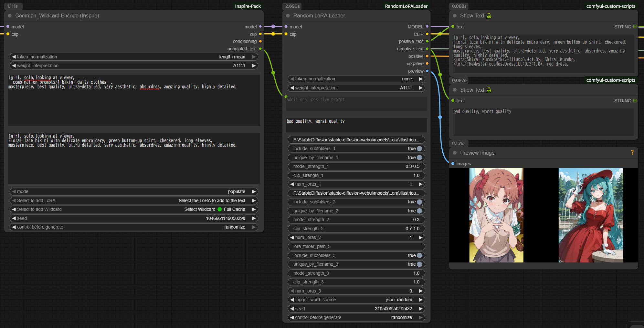Click the model input port on Common_Wildcard Encode node
This screenshot has width=644, height=328.
coord(8,26)
